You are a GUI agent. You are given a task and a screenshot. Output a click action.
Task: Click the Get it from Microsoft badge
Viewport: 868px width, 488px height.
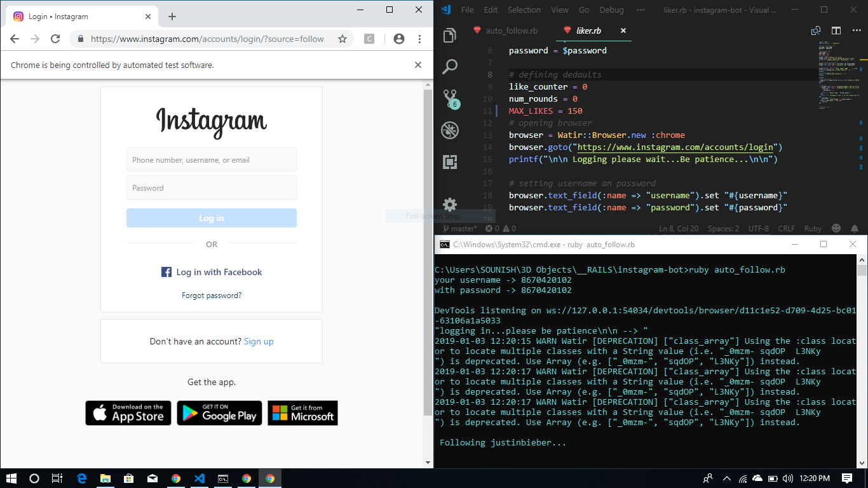coord(302,413)
